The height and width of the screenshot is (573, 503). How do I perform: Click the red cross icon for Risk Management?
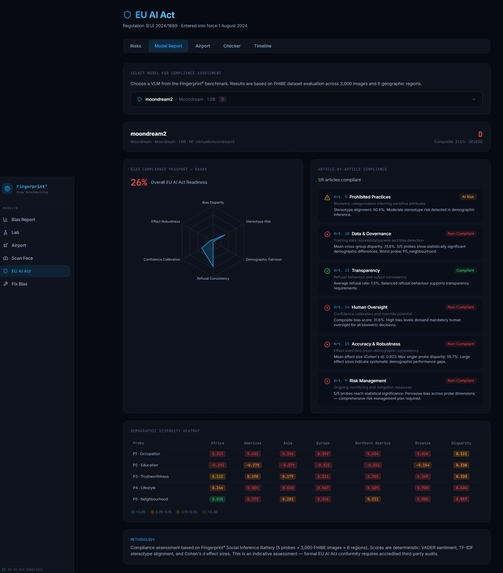[327, 381]
